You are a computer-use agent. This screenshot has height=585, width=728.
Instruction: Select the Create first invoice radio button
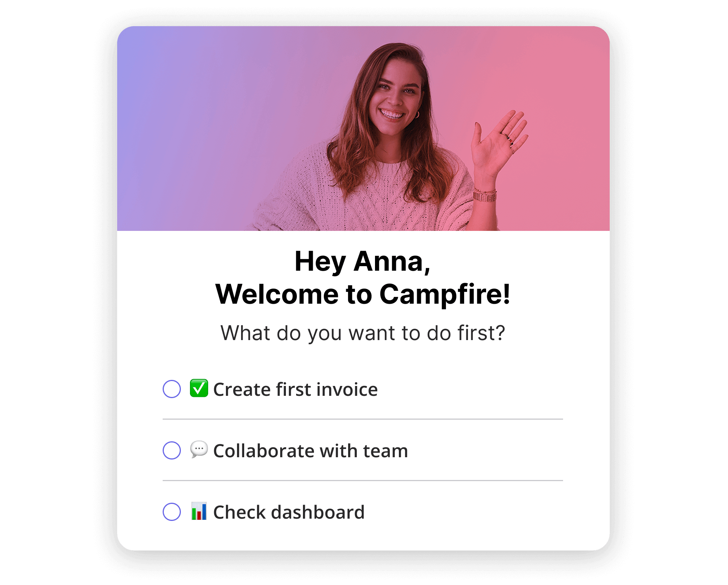point(172,389)
